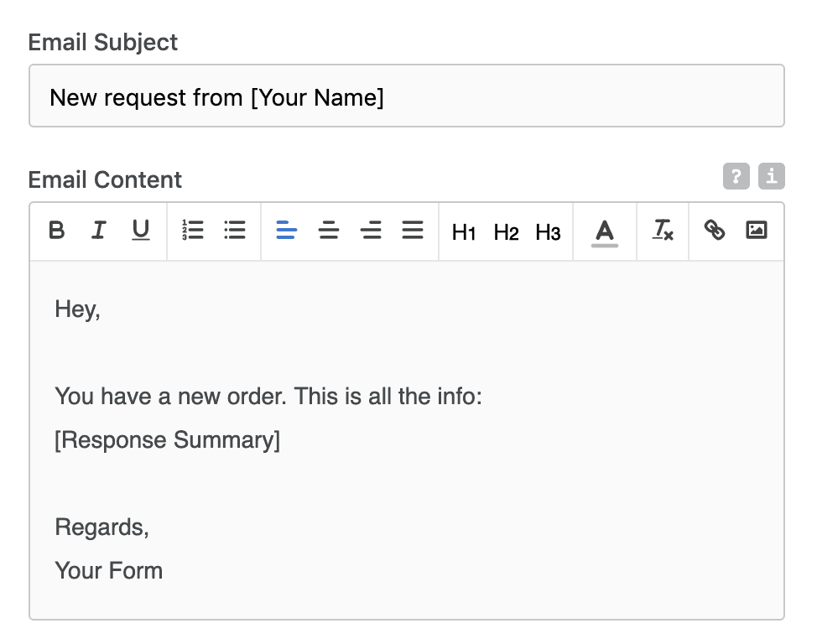Insert a hyperlink
Screen dimensions: 817x644
(x=715, y=230)
